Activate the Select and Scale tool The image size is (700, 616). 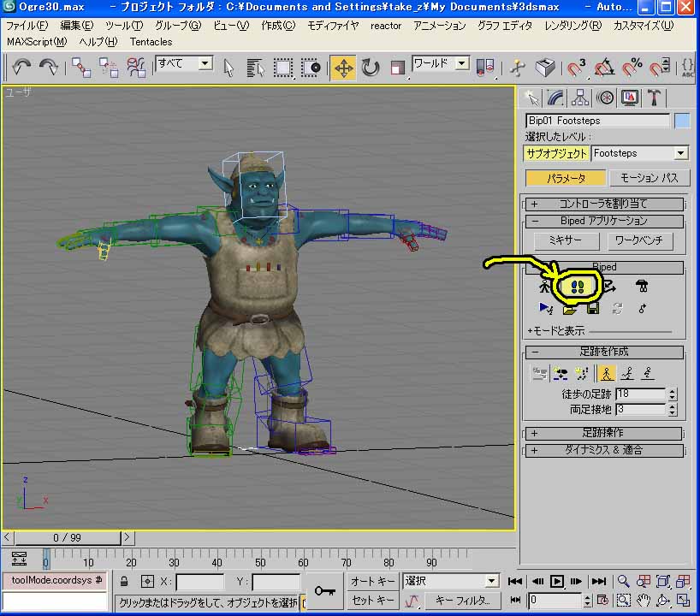click(397, 68)
